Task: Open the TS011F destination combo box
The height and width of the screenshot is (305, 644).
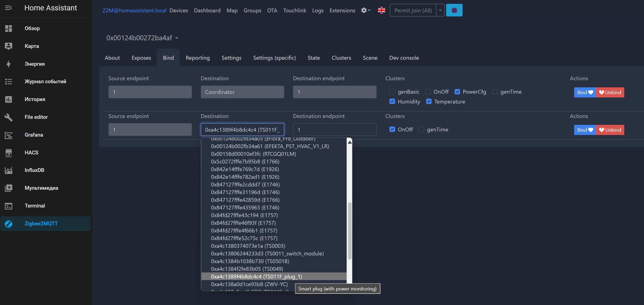Action: (242, 130)
